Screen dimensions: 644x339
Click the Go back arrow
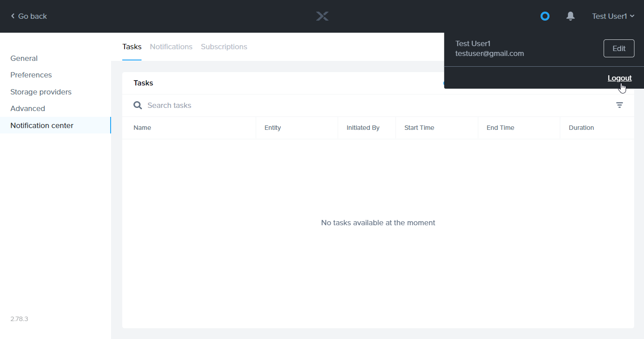pyautogui.click(x=13, y=16)
